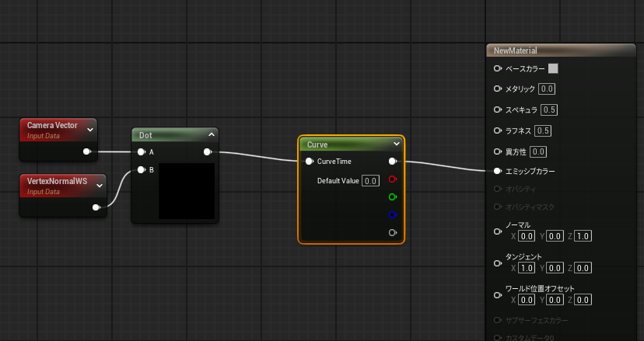Click the Curve node alpha output pin

[393, 233]
